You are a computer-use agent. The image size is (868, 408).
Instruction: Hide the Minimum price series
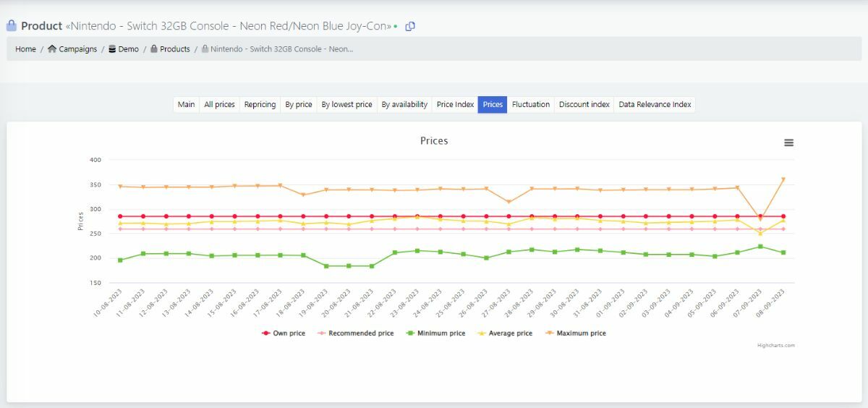tap(435, 333)
